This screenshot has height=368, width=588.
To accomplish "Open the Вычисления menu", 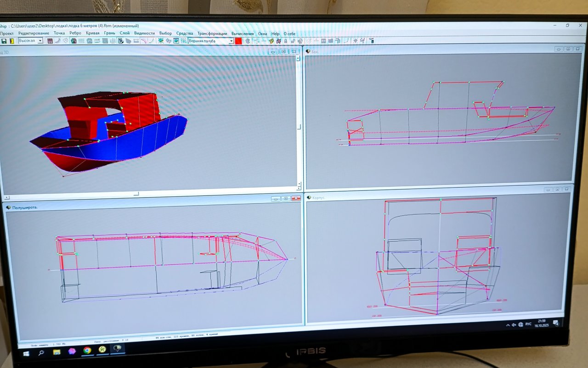I will click(242, 33).
